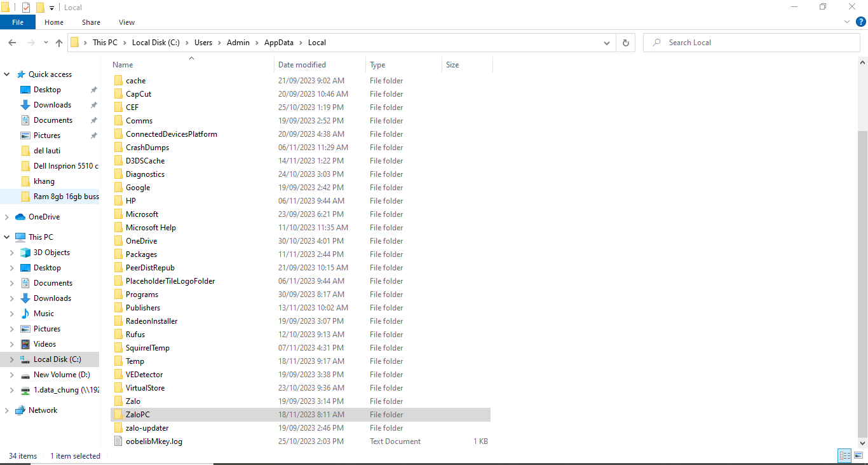Image resolution: width=868 pixels, height=465 pixels.
Task: Expand the ribbon with the chevron
Action: (847, 22)
